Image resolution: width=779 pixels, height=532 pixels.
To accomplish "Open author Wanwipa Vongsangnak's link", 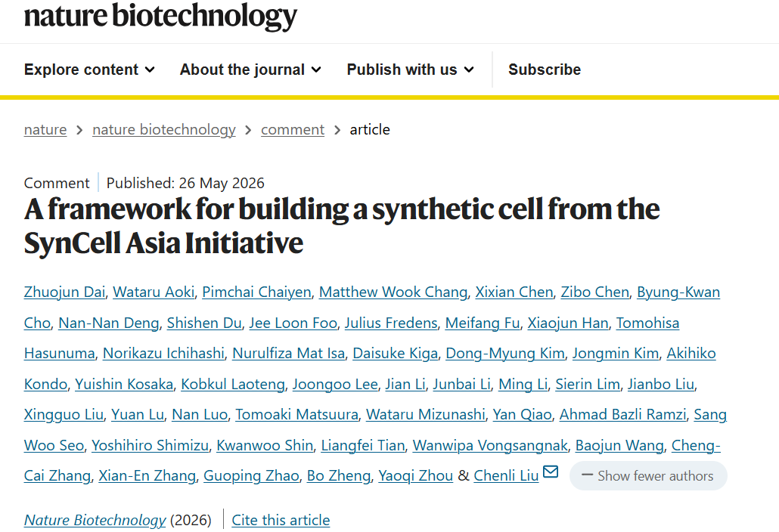I will tap(490, 445).
